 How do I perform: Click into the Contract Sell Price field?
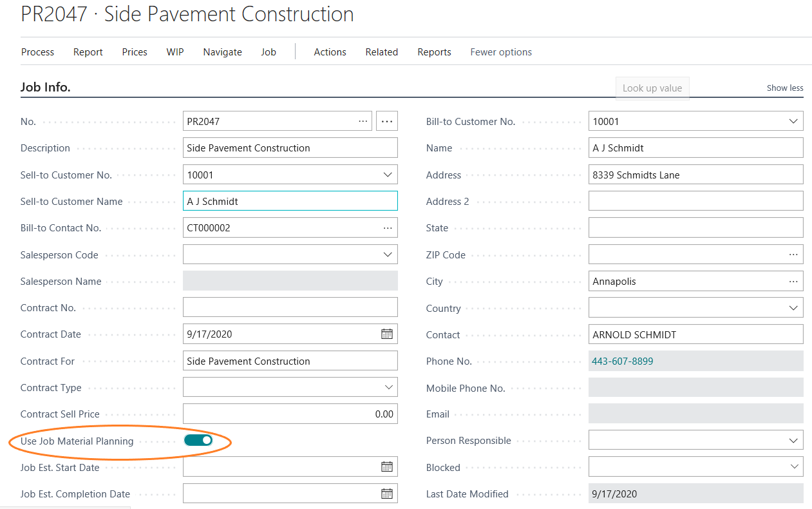[x=290, y=414]
